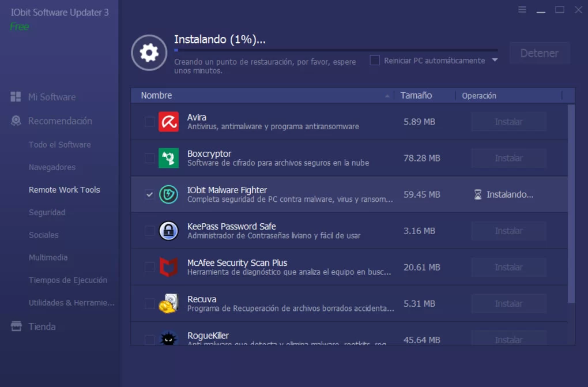The image size is (588, 387).
Task: Toggle sort arrow in Nombre column
Action: click(x=387, y=96)
